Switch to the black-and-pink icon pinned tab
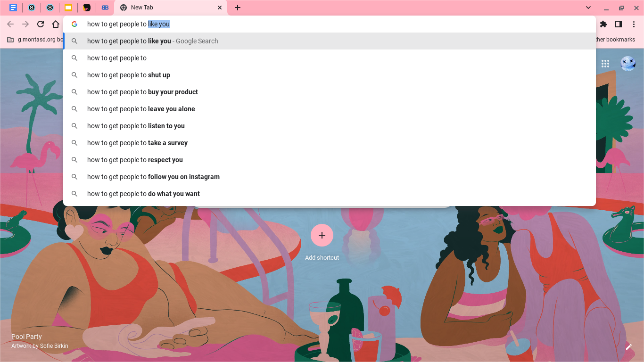The image size is (644, 362). (87, 8)
